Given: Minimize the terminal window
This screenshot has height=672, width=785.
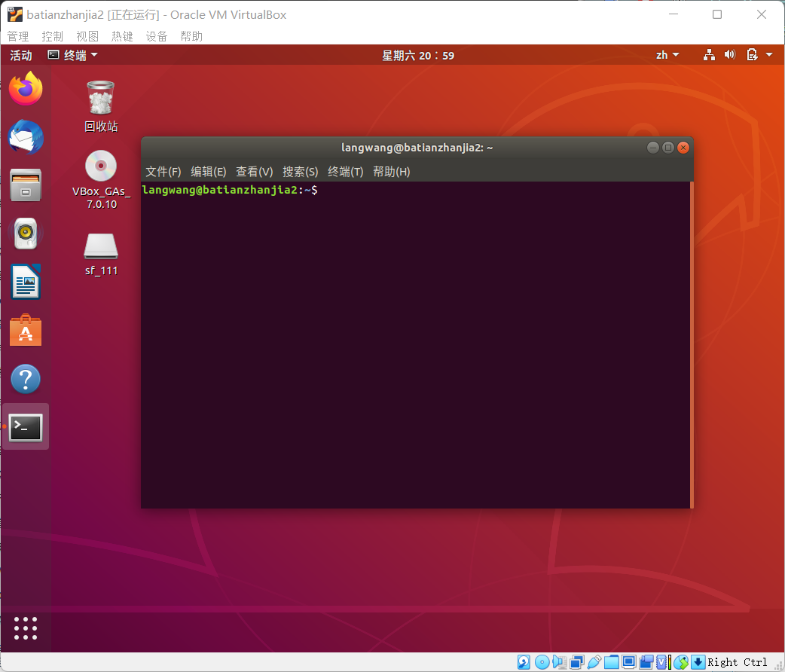Looking at the screenshot, I should click(x=653, y=147).
